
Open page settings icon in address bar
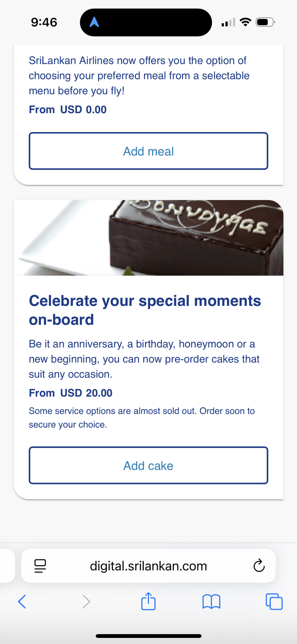[x=40, y=566]
